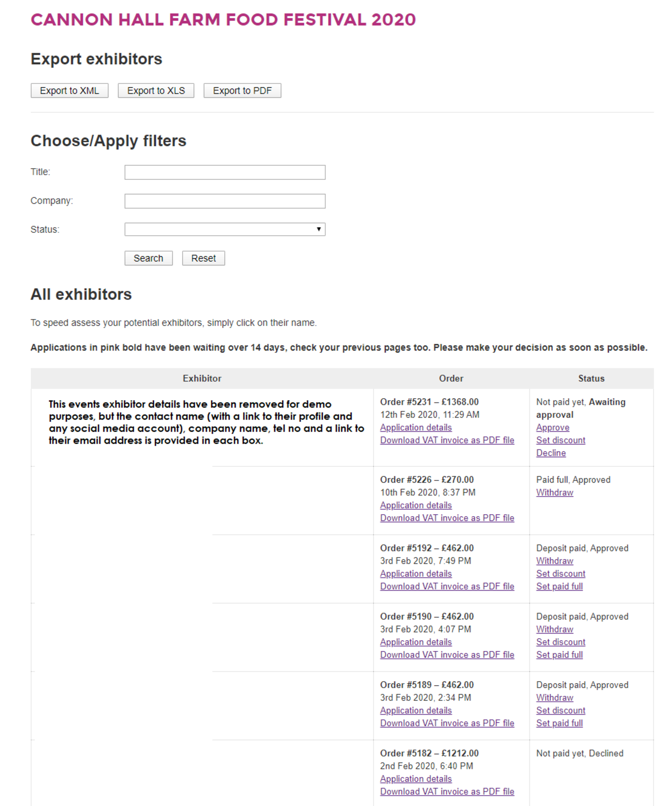The width and height of the screenshot is (672, 806).
Task: Click the 'Cannon Hall Farm Food Festival 2020' title
Action: pyautogui.click(x=223, y=19)
